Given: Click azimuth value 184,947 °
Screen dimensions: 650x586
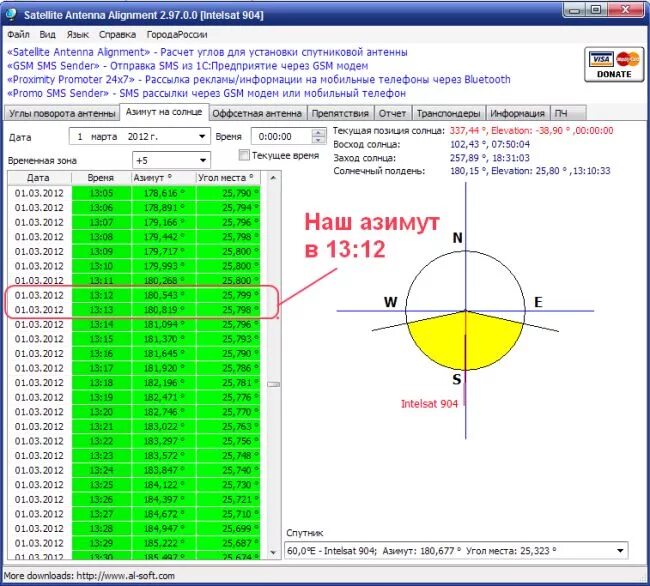Looking at the screenshot, I should coord(163,528).
